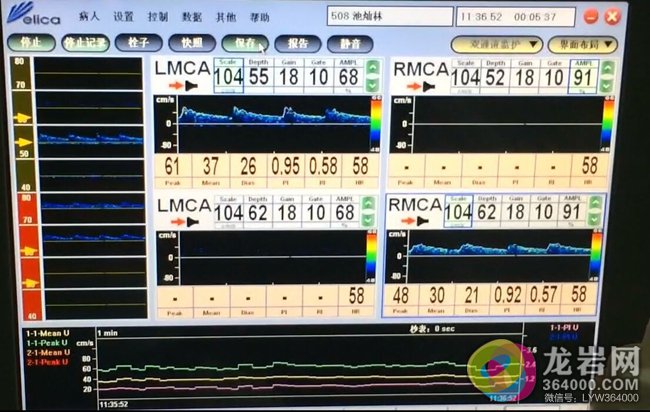Image resolution: width=650 pixels, height=412 pixels.
Task: Select Depth value 52 in top RMCA panel
Action: [495, 78]
